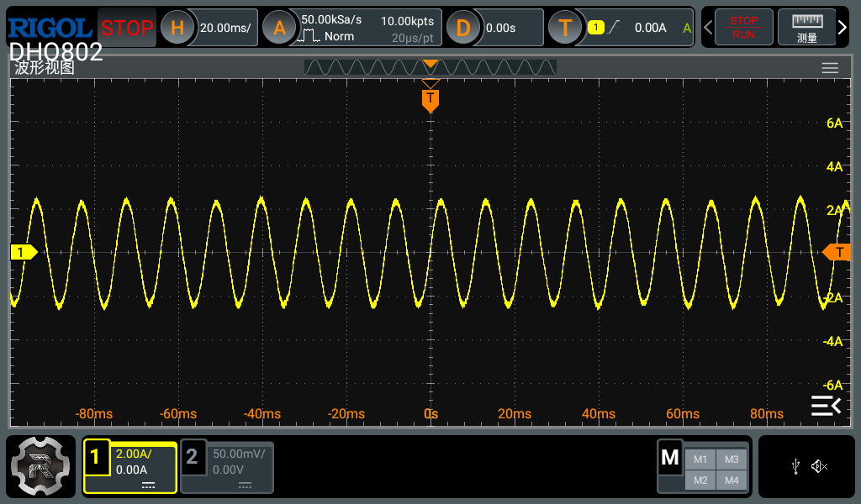
Task: Open the USB status icon
Action: [x=795, y=467]
